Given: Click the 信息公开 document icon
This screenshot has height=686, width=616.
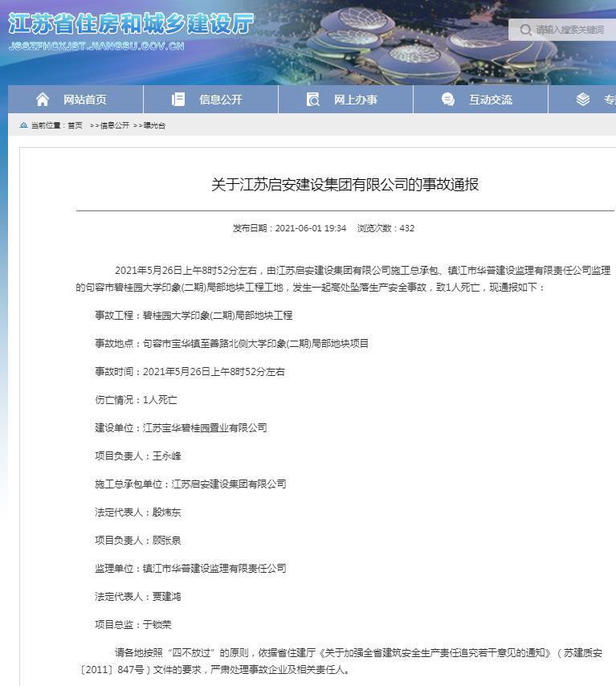Looking at the screenshot, I should (178, 100).
